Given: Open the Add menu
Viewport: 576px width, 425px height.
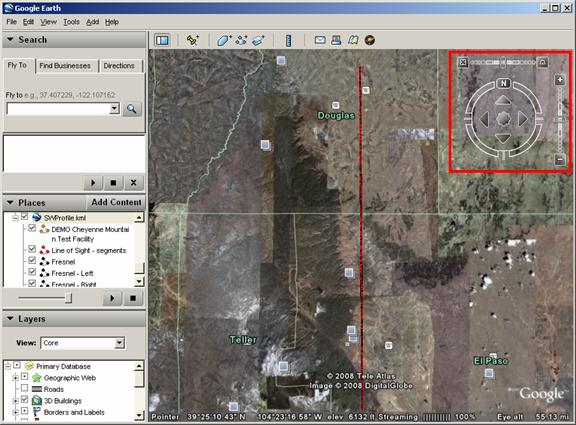Looking at the screenshot, I should pos(92,22).
